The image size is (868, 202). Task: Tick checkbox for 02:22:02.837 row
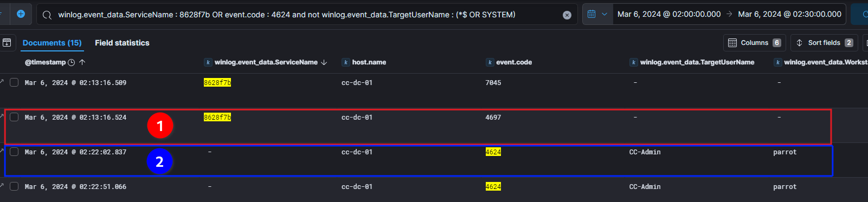pyautogui.click(x=14, y=152)
